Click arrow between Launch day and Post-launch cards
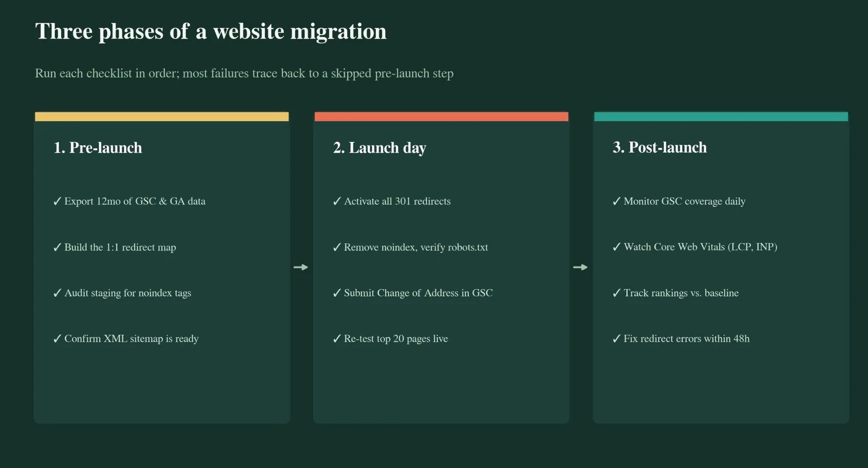Viewport: 868px width, 468px height. [x=580, y=267]
